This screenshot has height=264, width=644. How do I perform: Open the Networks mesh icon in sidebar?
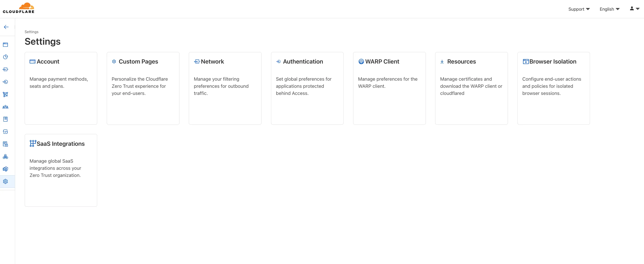click(x=6, y=94)
